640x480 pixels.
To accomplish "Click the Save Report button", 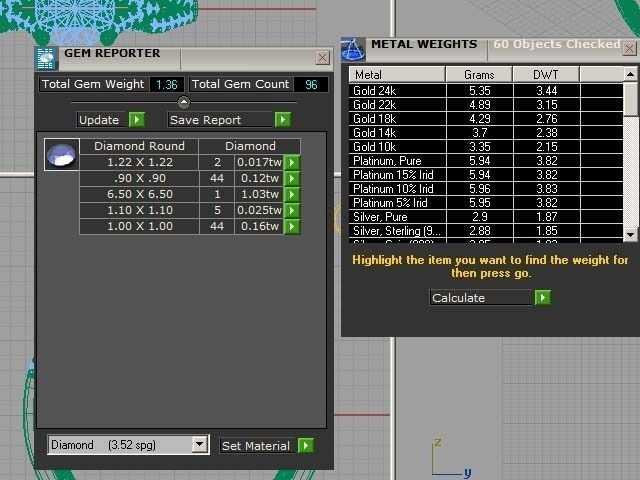I will pos(220,120).
